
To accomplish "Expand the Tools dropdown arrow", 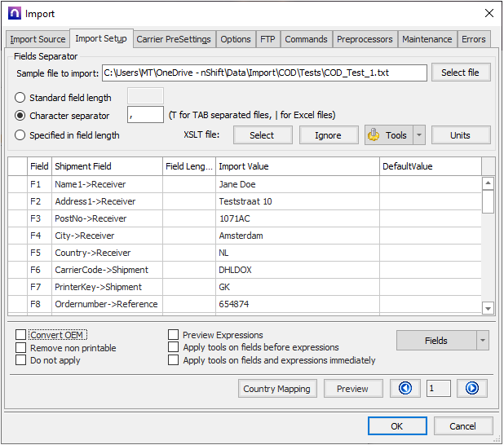I will click(419, 135).
